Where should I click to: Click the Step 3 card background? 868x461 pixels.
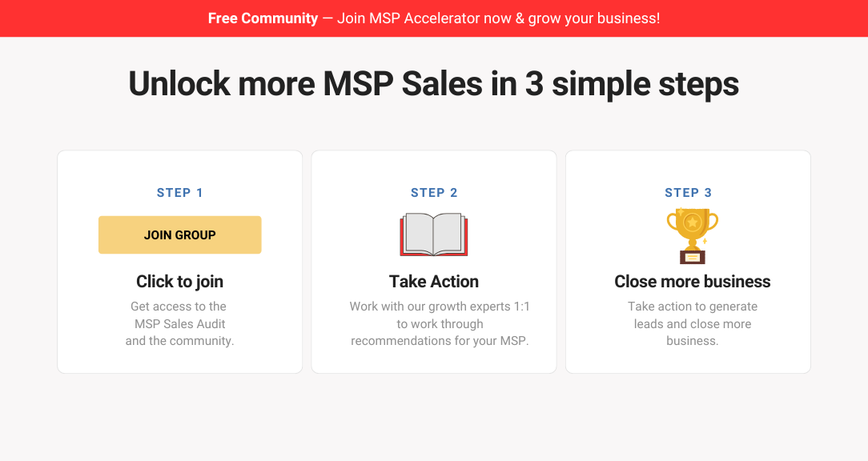(x=688, y=359)
